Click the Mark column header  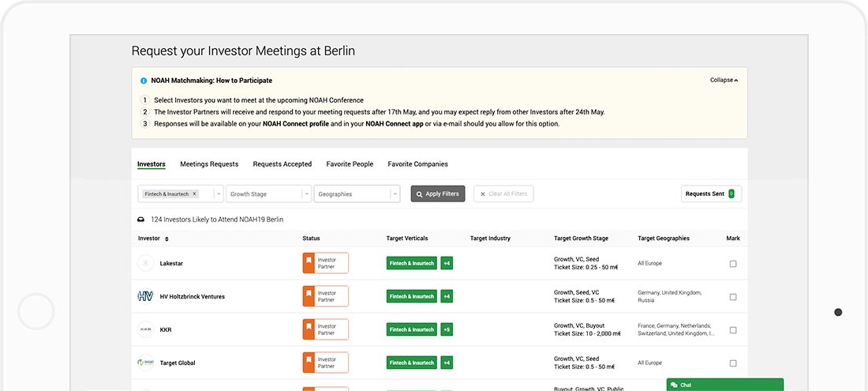point(733,239)
